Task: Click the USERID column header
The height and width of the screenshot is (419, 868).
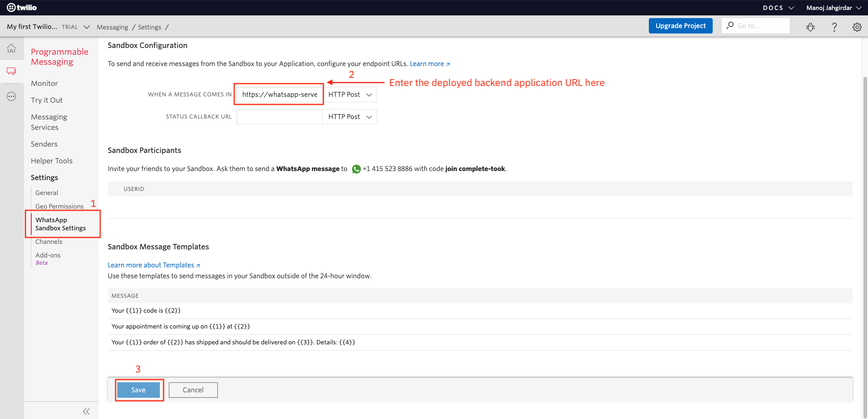Action: click(134, 189)
